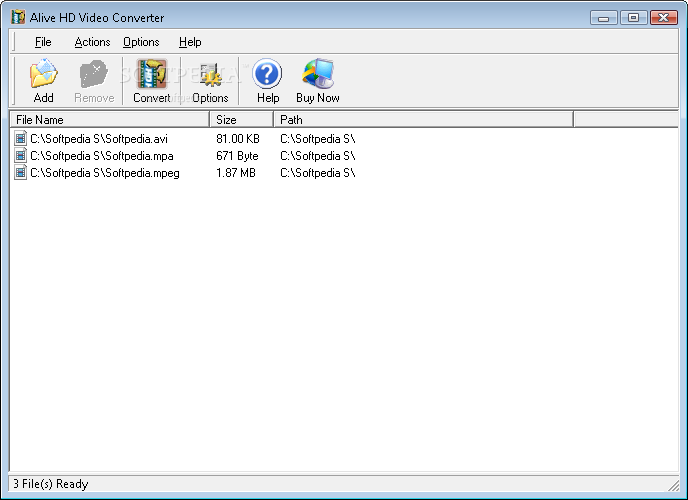
Task: Click the Add files folder icon
Action: tap(43, 74)
